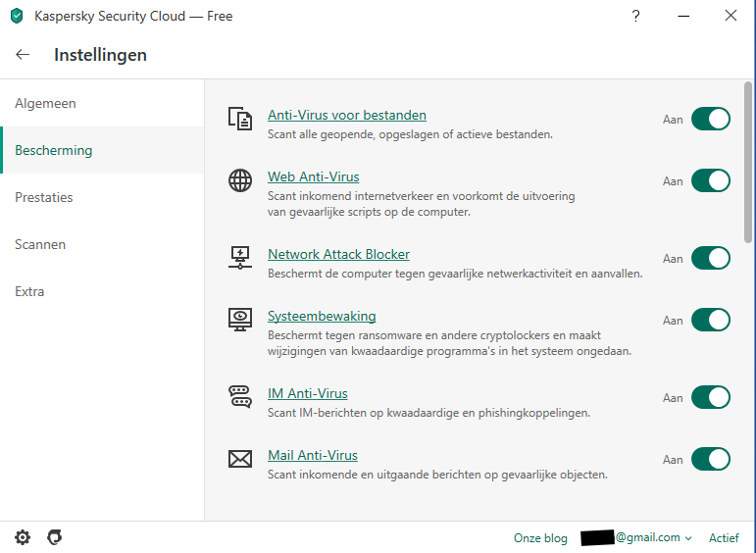This screenshot has height=553, width=756.
Task: Click the vertical scrollbar on the right
Action: pyautogui.click(x=749, y=162)
